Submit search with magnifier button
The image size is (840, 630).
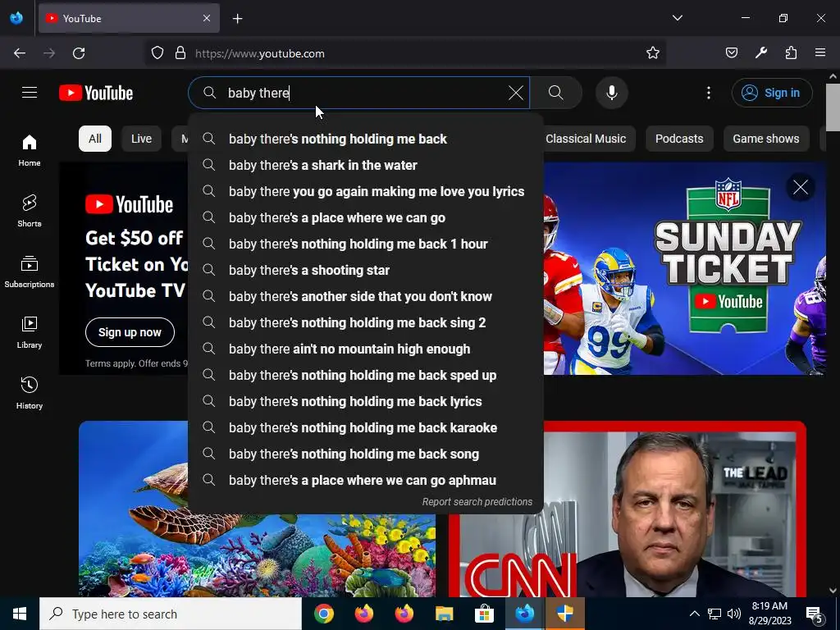(556, 93)
